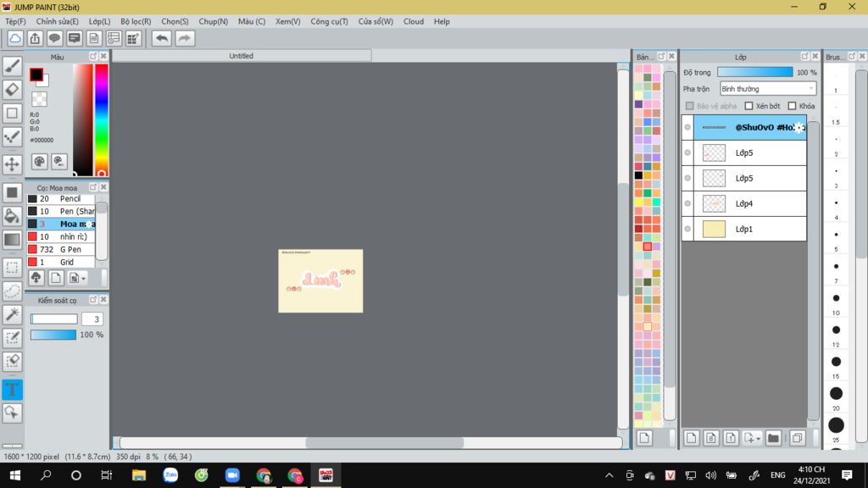Open the add brush dropdown arrow

(x=84, y=278)
